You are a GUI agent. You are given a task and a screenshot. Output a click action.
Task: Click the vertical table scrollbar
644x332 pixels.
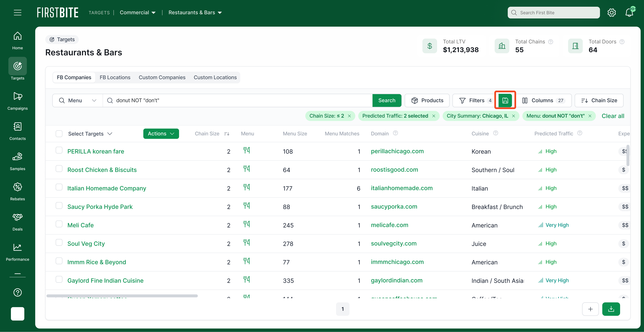click(x=628, y=155)
